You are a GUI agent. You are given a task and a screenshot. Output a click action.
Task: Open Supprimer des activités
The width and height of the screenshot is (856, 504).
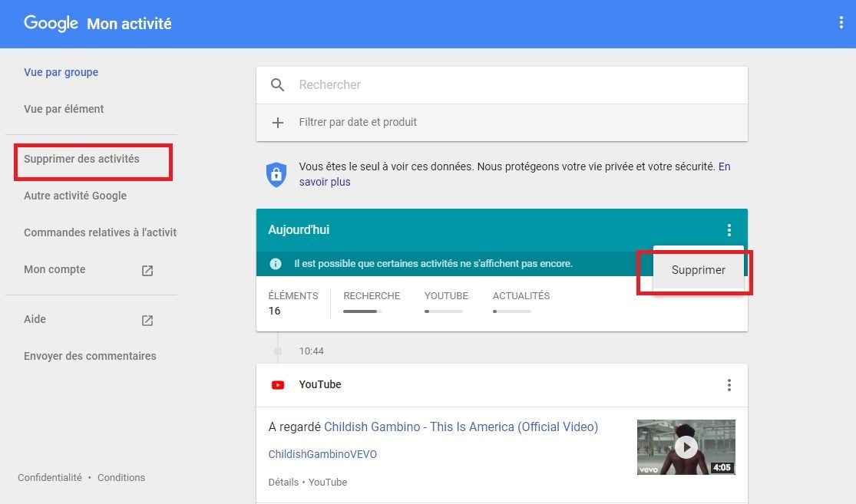click(81, 159)
